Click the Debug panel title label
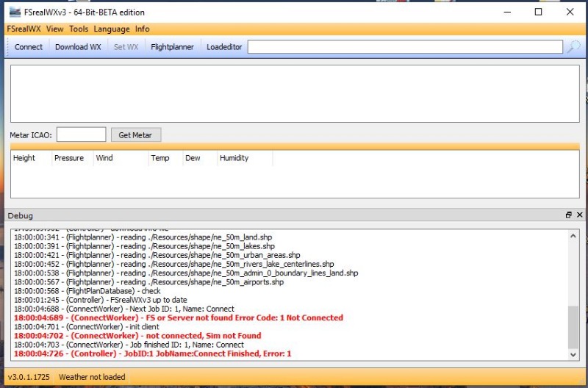 point(21,215)
